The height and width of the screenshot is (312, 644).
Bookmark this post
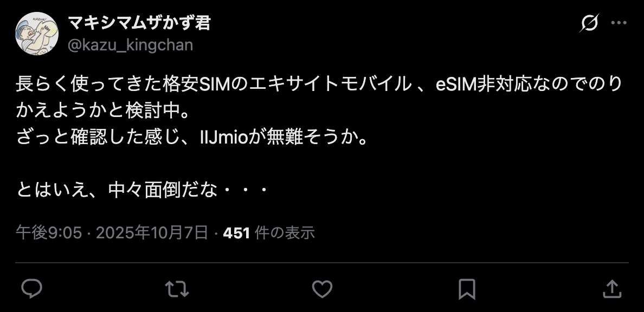click(467, 289)
